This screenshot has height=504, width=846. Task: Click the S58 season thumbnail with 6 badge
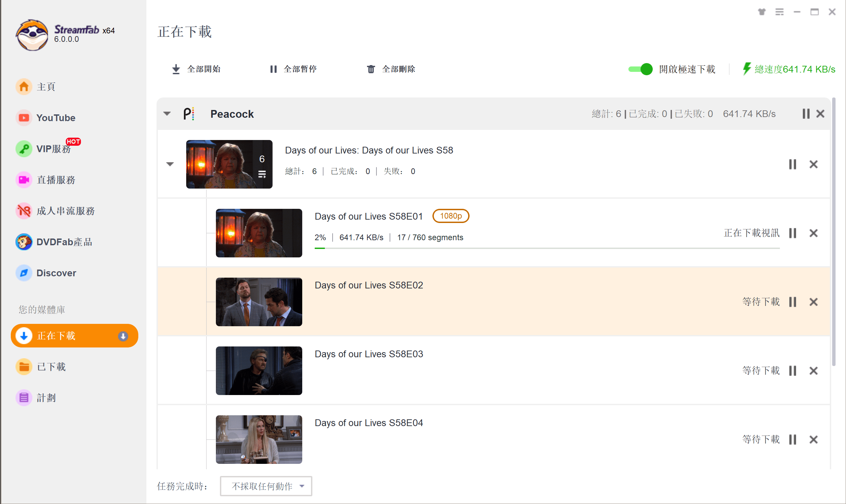tap(229, 164)
